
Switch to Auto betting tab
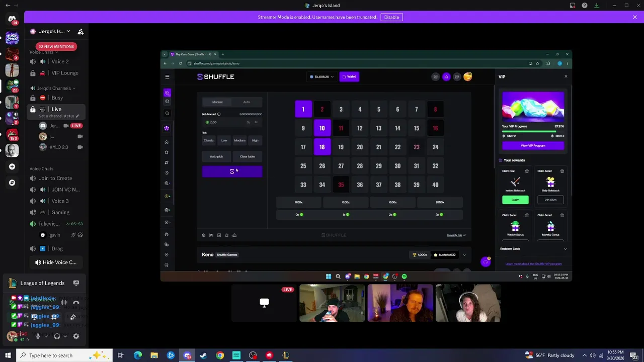click(x=247, y=102)
